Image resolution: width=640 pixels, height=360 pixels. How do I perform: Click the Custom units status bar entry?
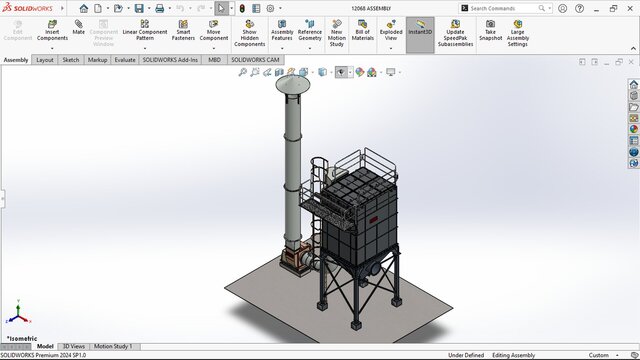coord(598,355)
